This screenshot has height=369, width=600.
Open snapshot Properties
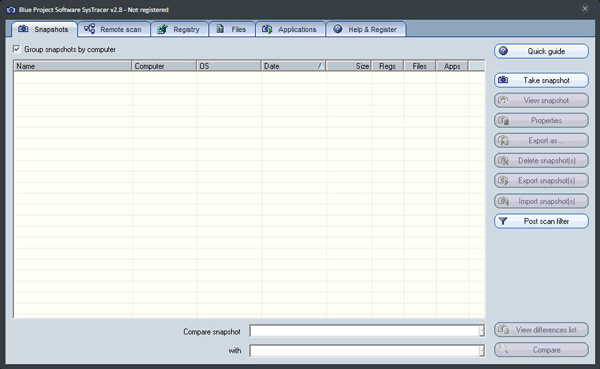pyautogui.click(x=541, y=121)
